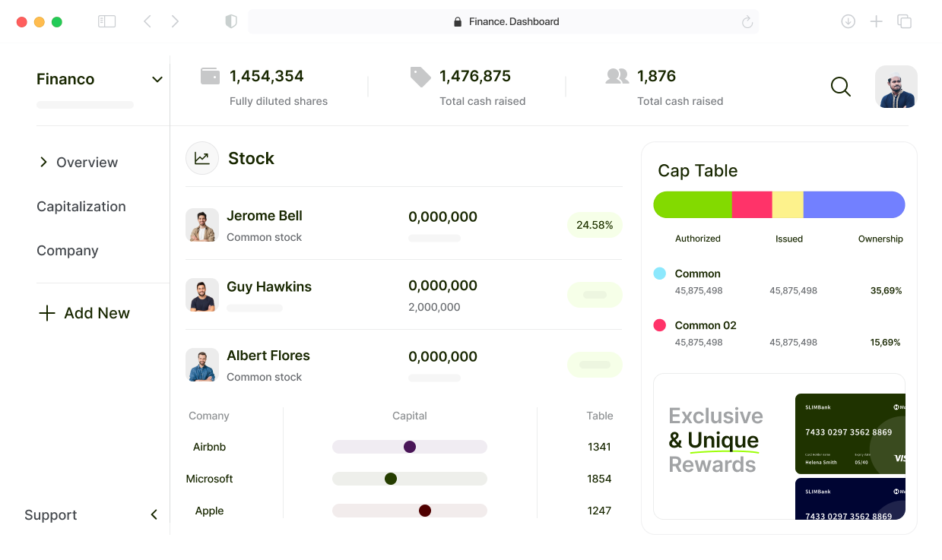The width and height of the screenshot is (942, 560).
Task: Click the green SLIMBank card
Action: point(850,433)
